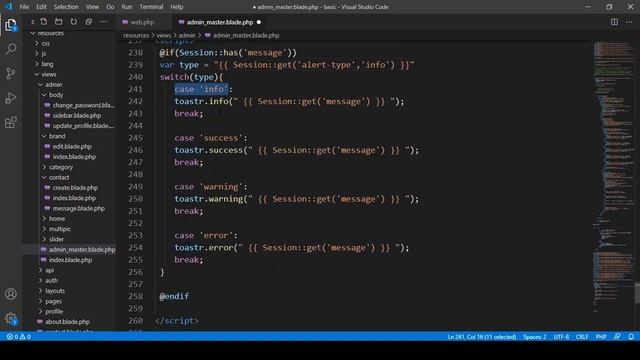Select the admin_master.blade.php editor tab
The height and width of the screenshot is (360, 640).
point(220,22)
